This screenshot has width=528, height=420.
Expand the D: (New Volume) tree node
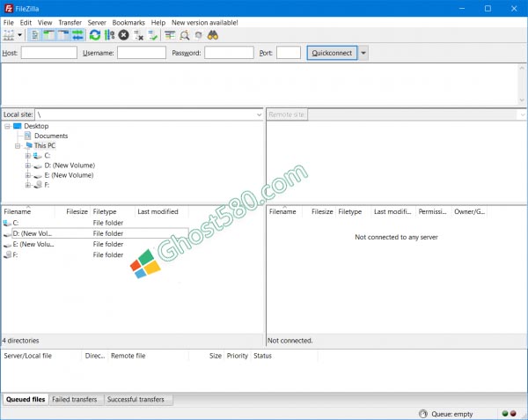tap(28, 166)
